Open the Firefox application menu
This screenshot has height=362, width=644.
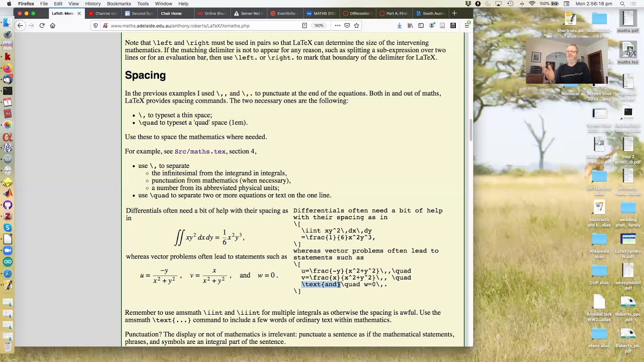click(x=26, y=4)
